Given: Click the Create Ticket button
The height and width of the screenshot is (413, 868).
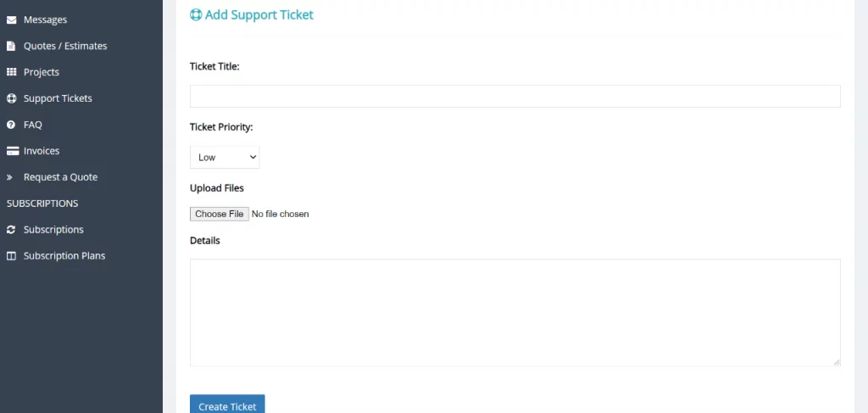Looking at the screenshot, I should 227,405.
